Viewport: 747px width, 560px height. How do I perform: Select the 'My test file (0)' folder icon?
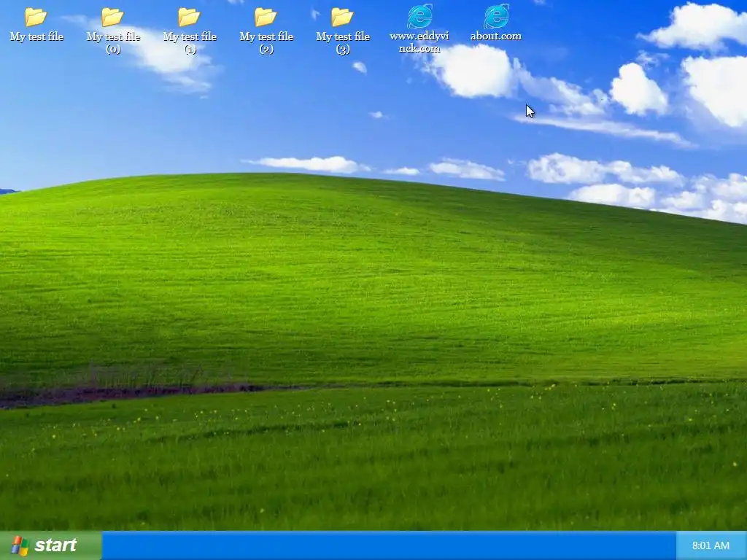112,17
